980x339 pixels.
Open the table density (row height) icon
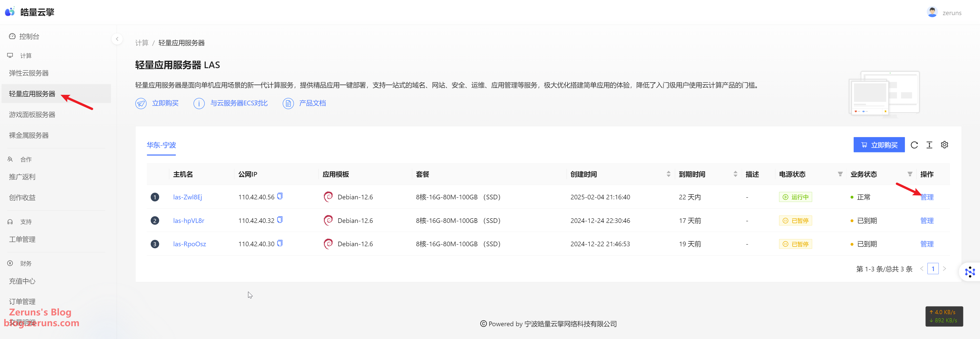pos(929,145)
